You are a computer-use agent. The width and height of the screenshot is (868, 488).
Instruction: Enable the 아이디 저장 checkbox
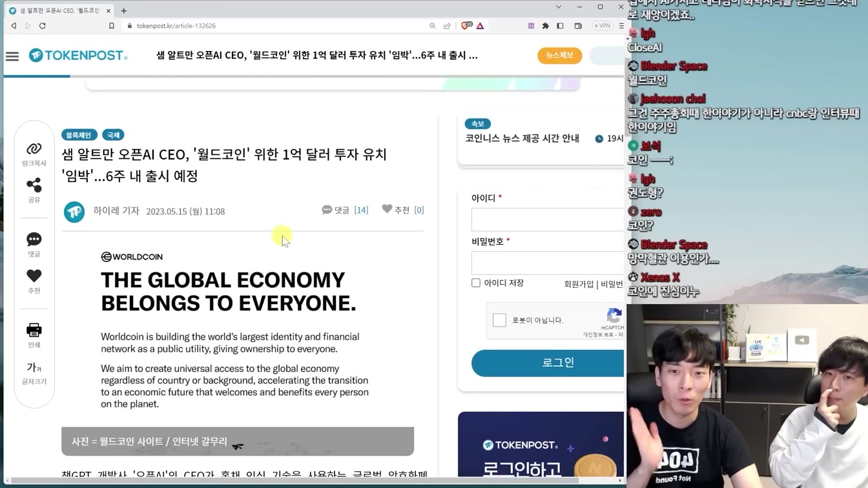476,283
